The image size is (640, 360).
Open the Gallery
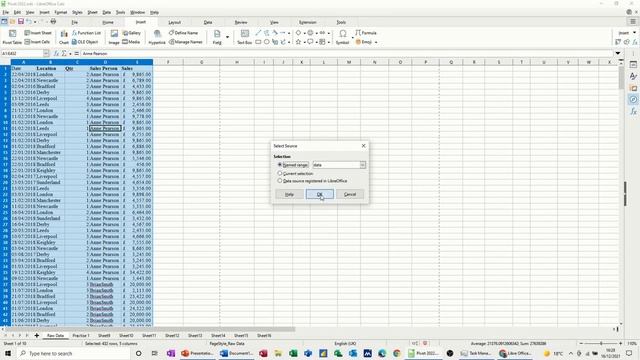click(131, 33)
